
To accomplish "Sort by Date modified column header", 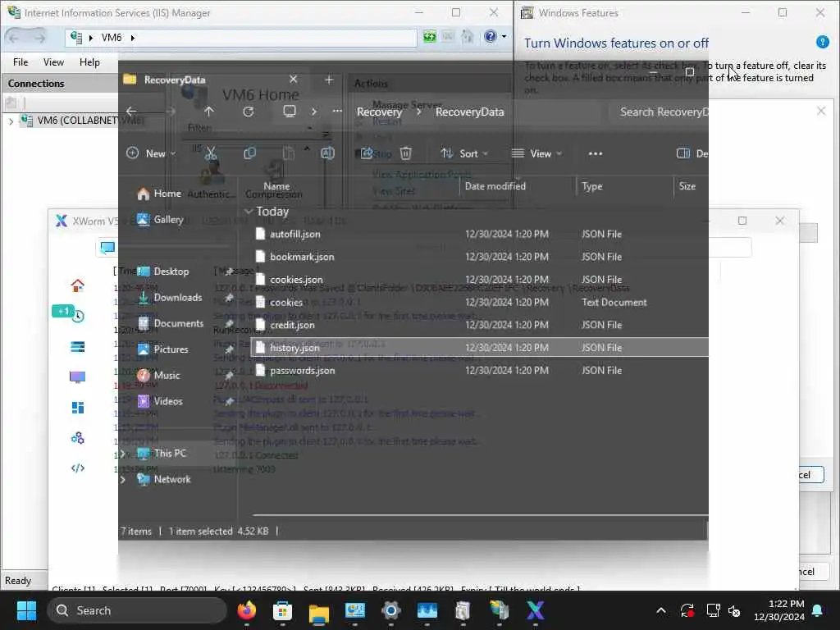I will [x=495, y=186].
